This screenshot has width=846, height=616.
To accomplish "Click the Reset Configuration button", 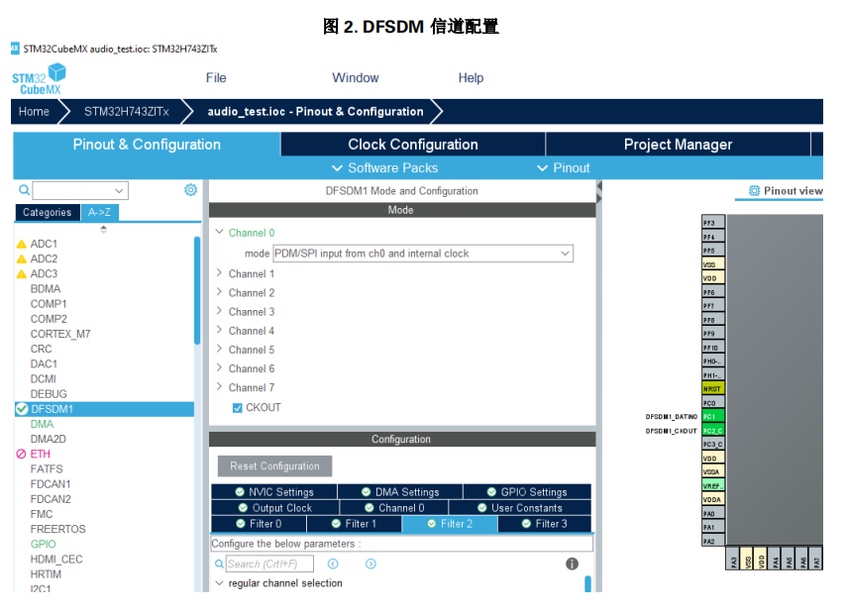I will pyautogui.click(x=274, y=466).
